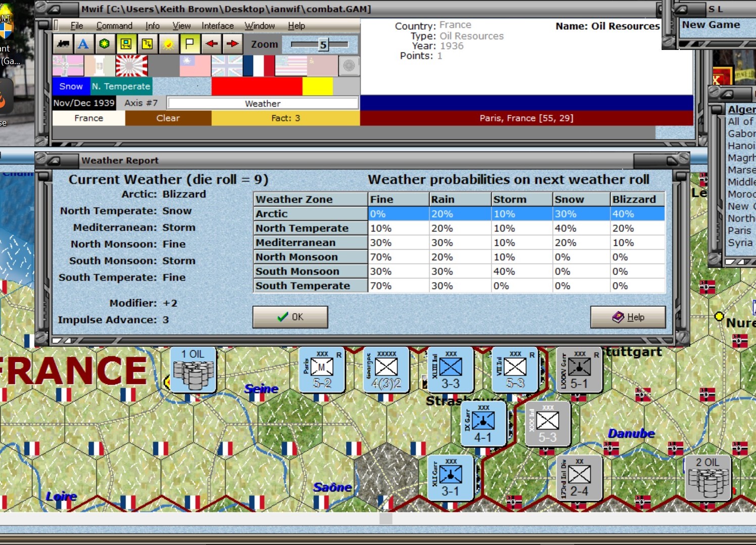The image size is (756, 545).
Task: Select the Arctic row in weather table
Action: coord(459,214)
